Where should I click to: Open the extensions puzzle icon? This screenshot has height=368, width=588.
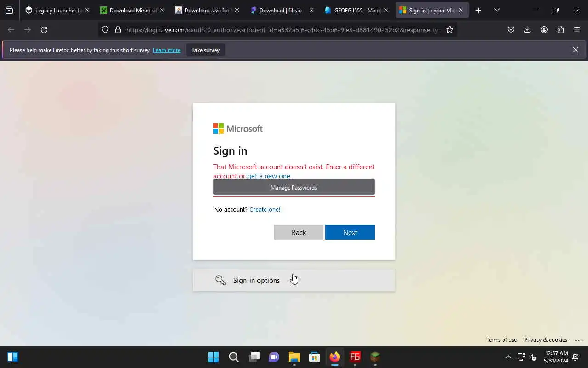(560, 29)
